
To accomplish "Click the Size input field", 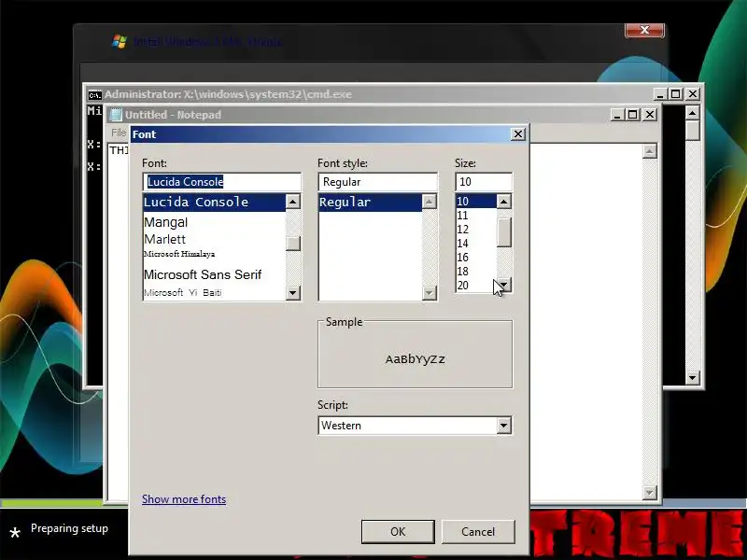I will pos(484,181).
